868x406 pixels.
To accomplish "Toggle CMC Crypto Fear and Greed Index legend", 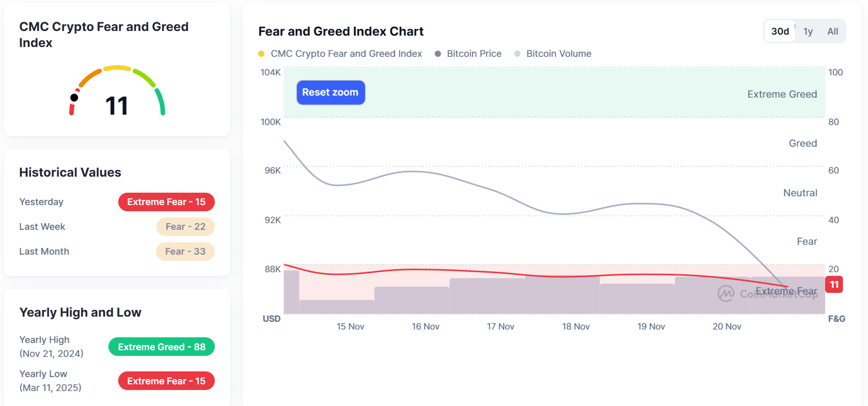I will [x=346, y=54].
